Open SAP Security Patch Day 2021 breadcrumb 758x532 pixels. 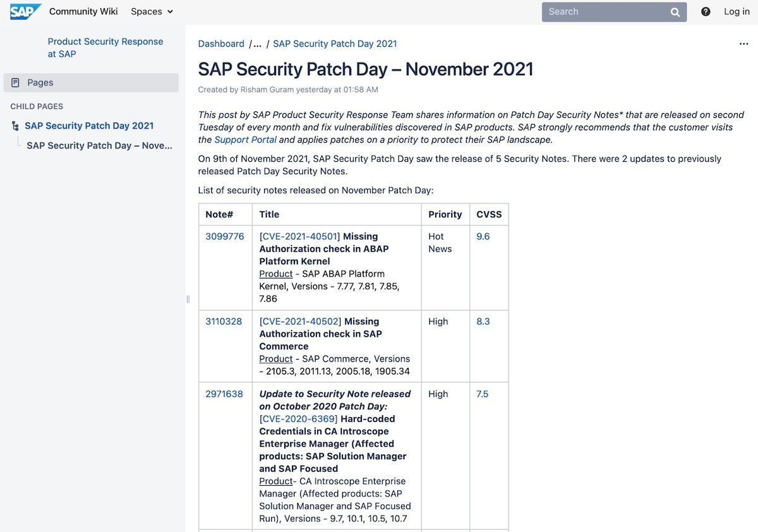(335, 44)
